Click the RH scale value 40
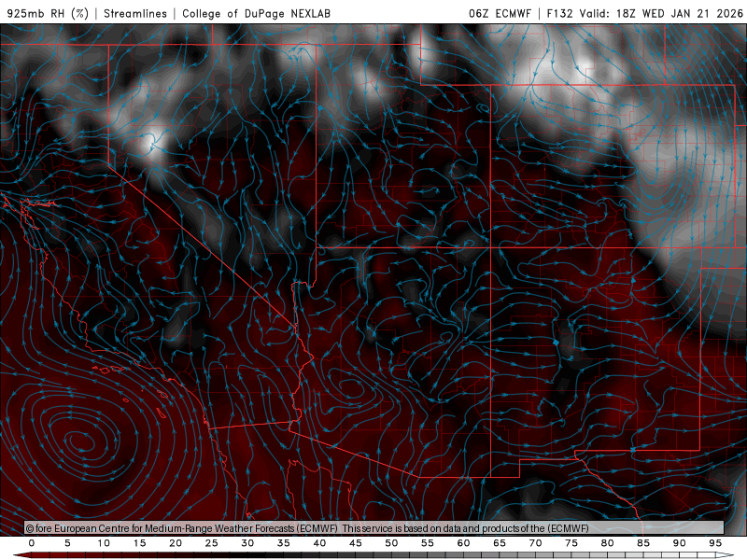The image size is (747, 560). point(319,543)
